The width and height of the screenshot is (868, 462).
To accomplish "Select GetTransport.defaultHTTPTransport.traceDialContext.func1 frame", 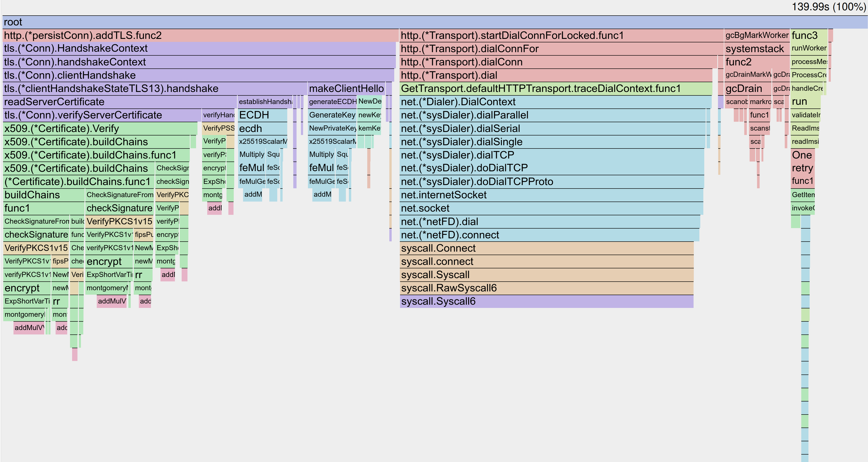I will pyautogui.click(x=556, y=89).
